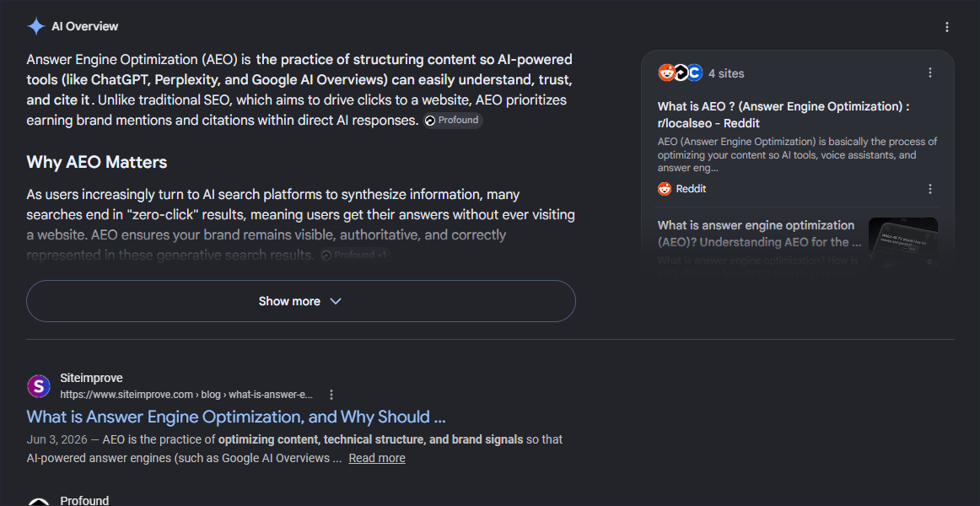Viewport: 980px width, 506px height.
Task: Open more options for the Reddit source
Action: click(930, 189)
